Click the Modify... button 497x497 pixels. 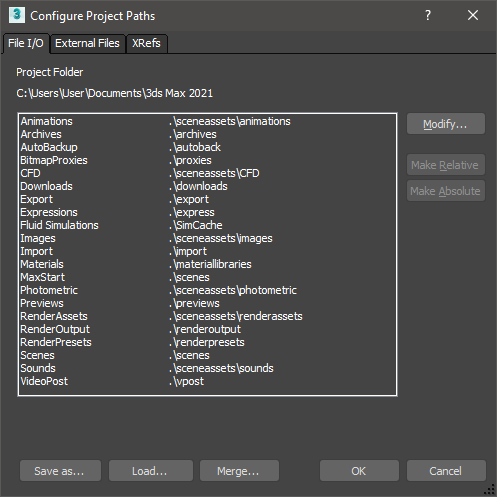445,124
